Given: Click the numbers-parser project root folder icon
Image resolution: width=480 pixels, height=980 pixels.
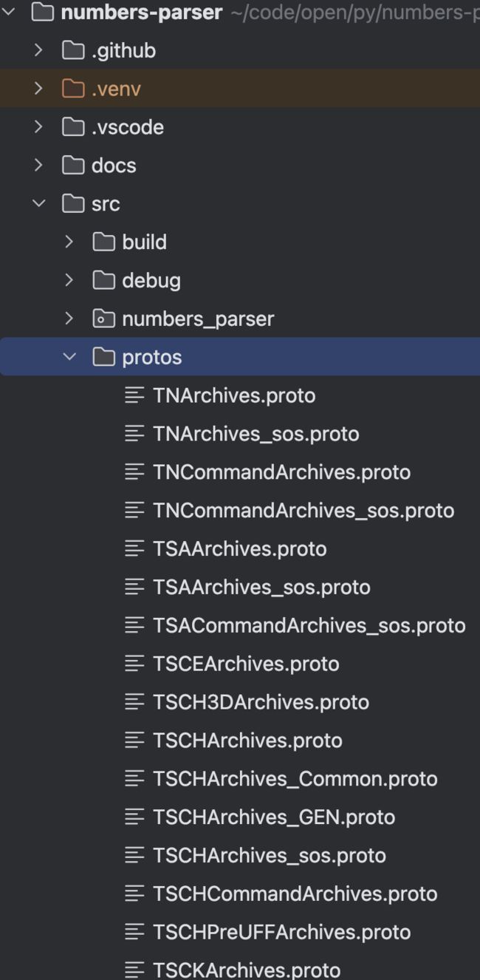Looking at the screenshot, I should [x=43, y=12].
